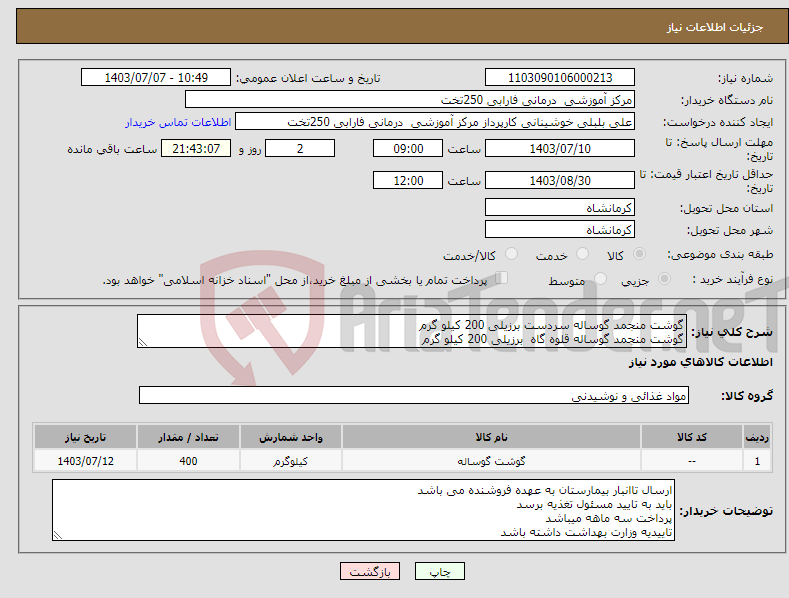The height and width of the screenshot is (598, 789).
Task: Click the general description text area
Action: [x=412, y=331]
